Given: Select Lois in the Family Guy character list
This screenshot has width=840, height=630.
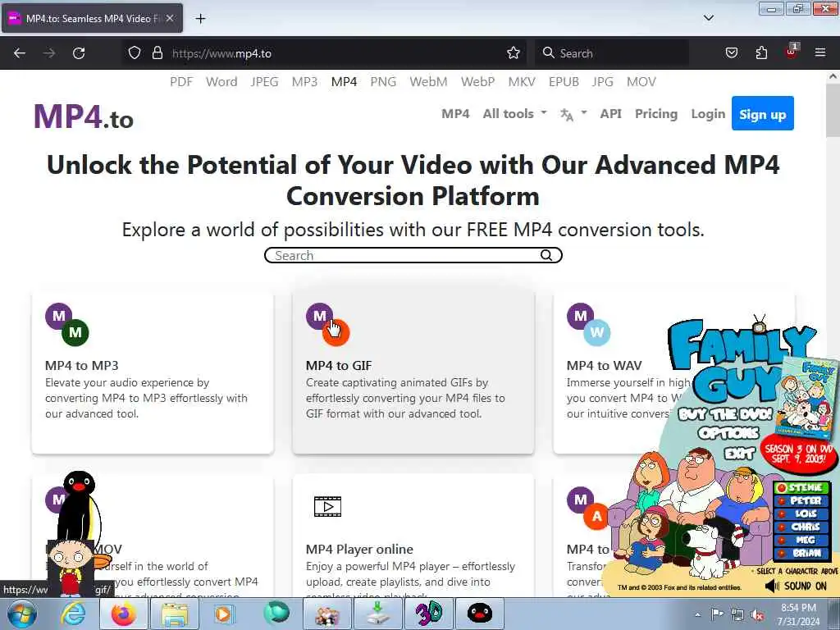Looking at the screenshot, I should [x=801, y=514].
